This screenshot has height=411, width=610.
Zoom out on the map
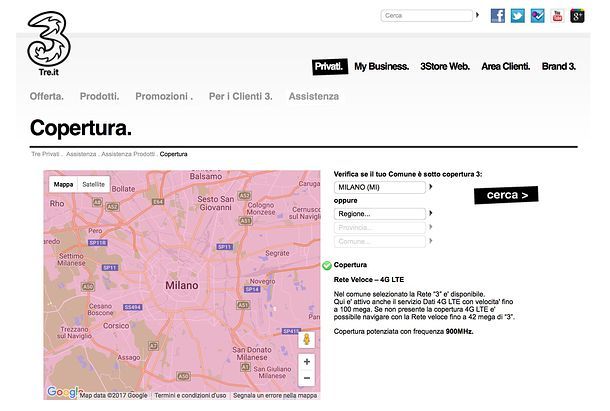[x=307, y=378]
